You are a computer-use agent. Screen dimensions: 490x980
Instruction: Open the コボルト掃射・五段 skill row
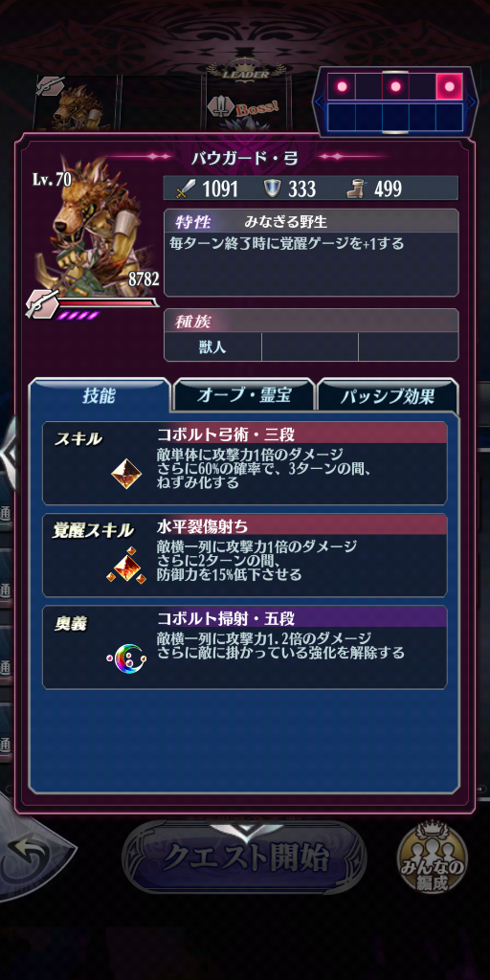click(x=244, y=647)
